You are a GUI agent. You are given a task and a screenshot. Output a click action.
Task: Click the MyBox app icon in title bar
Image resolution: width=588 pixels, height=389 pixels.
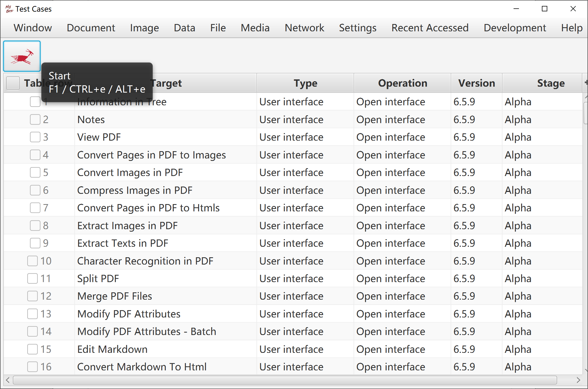[x=9, y=9]
